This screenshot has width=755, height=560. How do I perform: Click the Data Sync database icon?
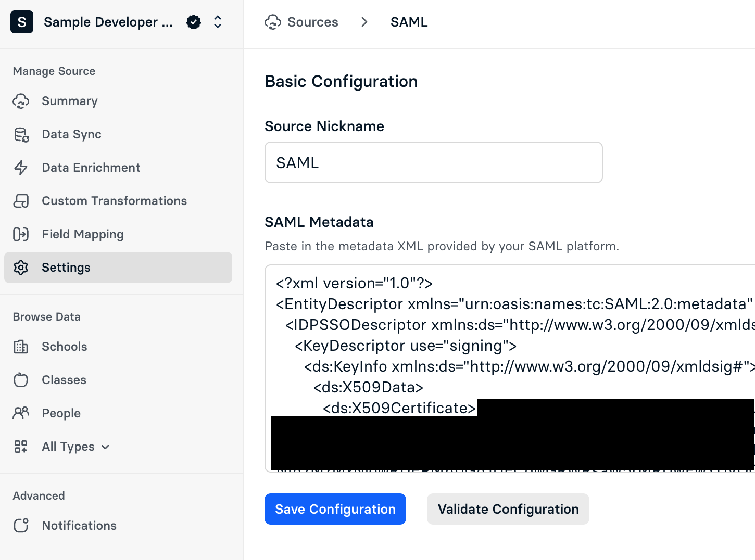pos(21,134)
